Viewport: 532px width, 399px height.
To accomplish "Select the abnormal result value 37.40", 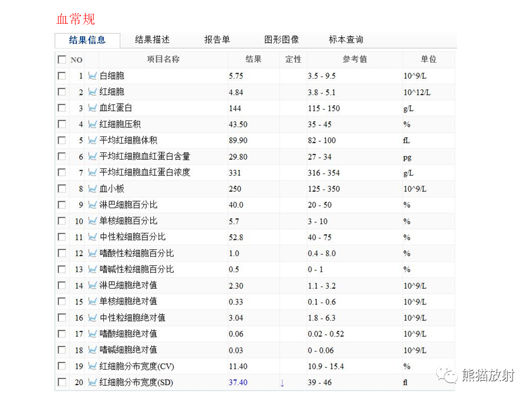I will point(238,382).
